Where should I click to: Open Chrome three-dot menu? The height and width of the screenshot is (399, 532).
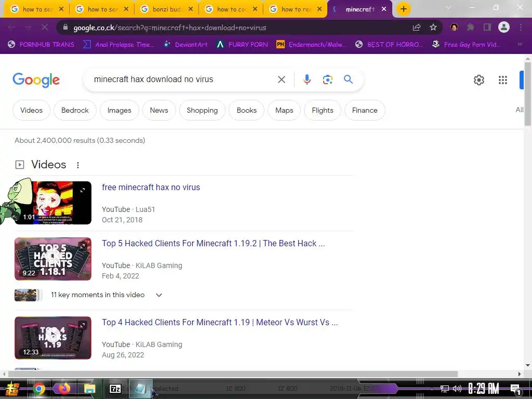tap(521, 27)
